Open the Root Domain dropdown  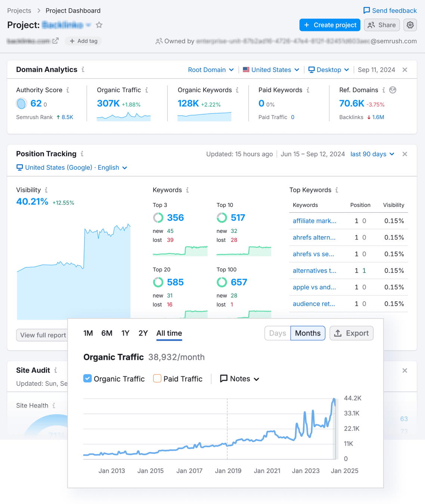point(211,70)
